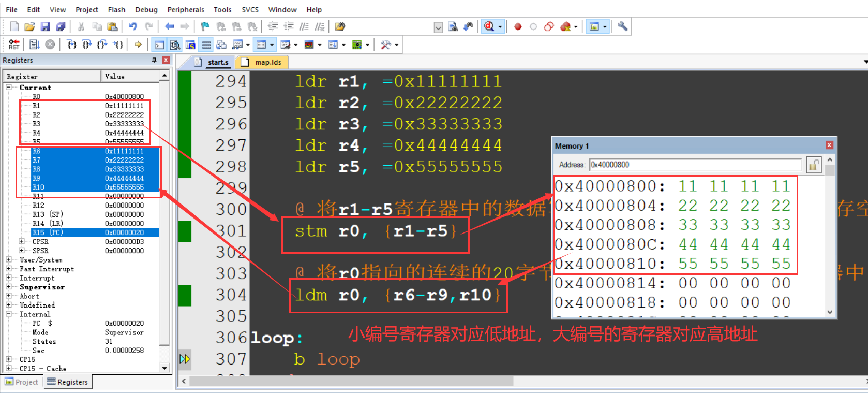Open the Serial windows dropdown
The width and height of the screenshot is (868, 393).
coord(295,45)
